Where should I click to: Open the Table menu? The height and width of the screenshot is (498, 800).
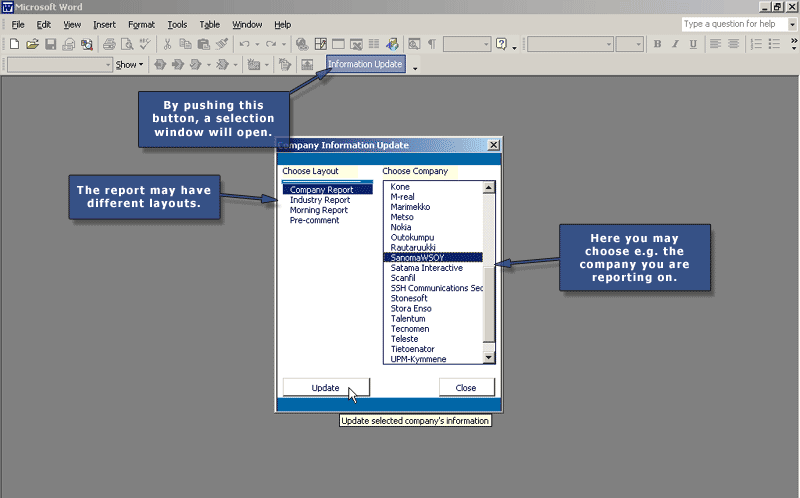(209, 24)
